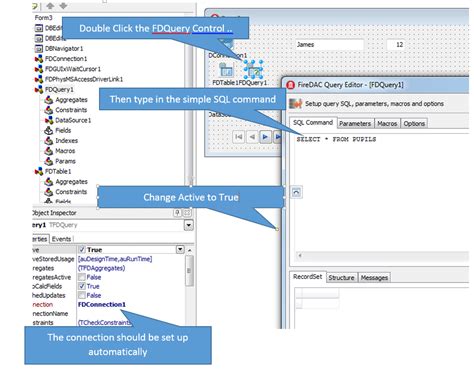Open the Parameters tab
The width and height of the screenshot is (474, 370).
point(355,124)
